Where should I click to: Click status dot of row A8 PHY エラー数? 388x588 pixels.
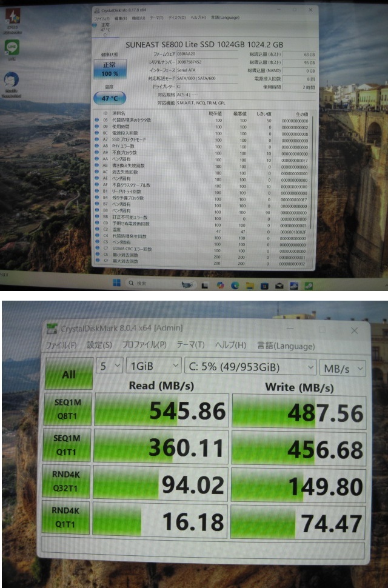click(x=97, y=146)
